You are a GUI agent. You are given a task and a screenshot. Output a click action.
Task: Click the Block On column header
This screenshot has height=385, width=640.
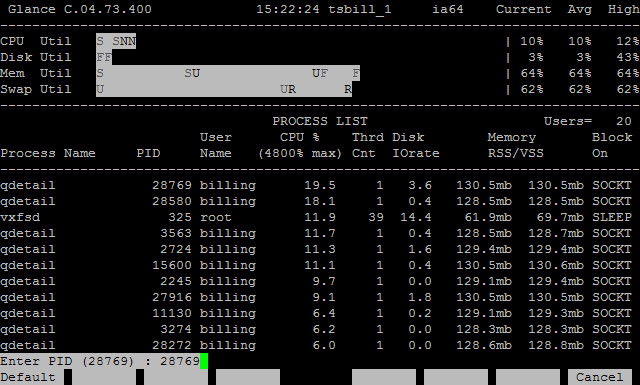click(x=612, y=145)
